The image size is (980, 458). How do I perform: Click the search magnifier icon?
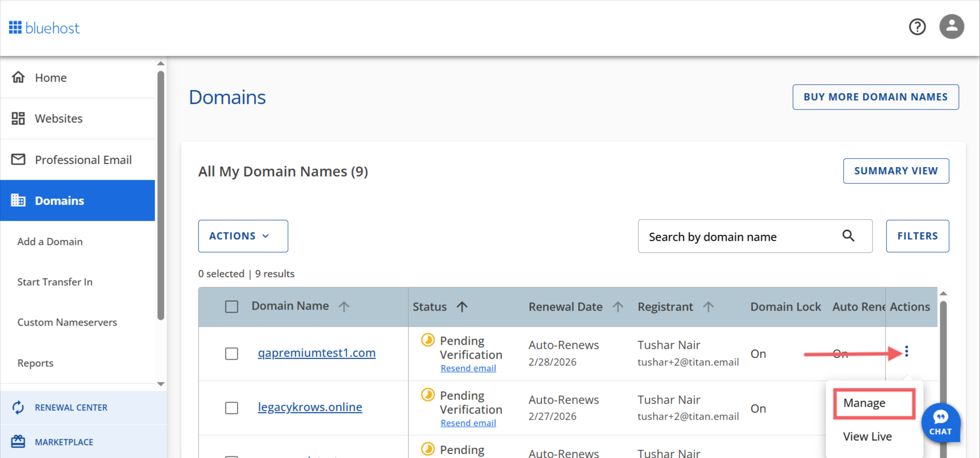coord(848,236)
